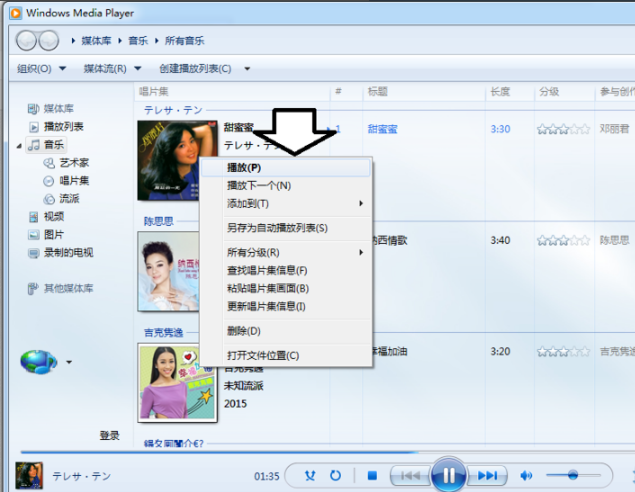Toggle repeat playback button
This screenshot has height=492, width=635.
(335, 475)
